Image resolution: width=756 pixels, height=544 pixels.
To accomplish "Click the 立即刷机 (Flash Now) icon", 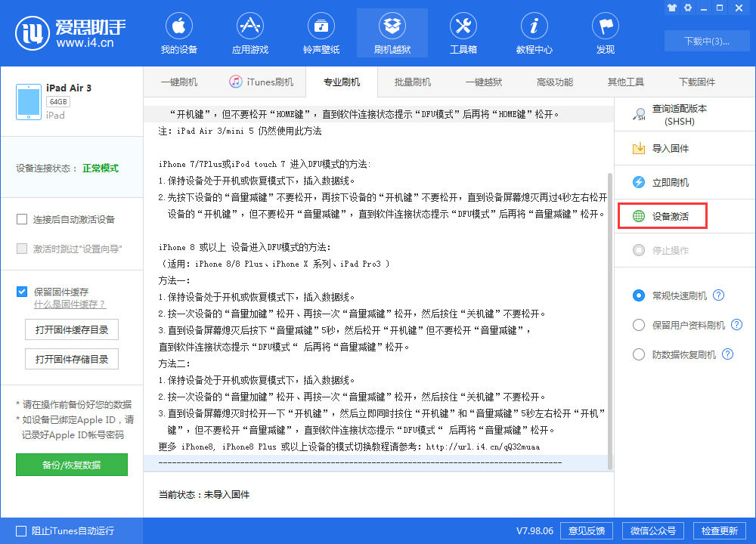I will click(x=665, y=181).
